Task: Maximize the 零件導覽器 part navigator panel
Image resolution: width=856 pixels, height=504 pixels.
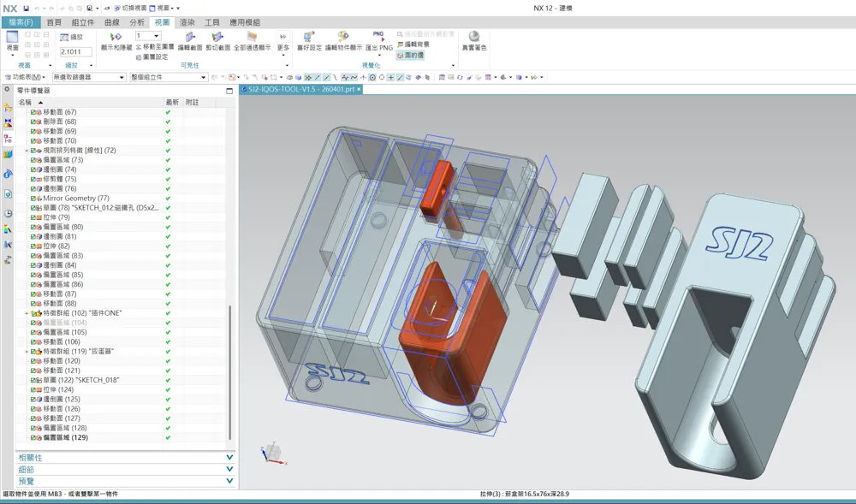Action: (x=229, y=91)
